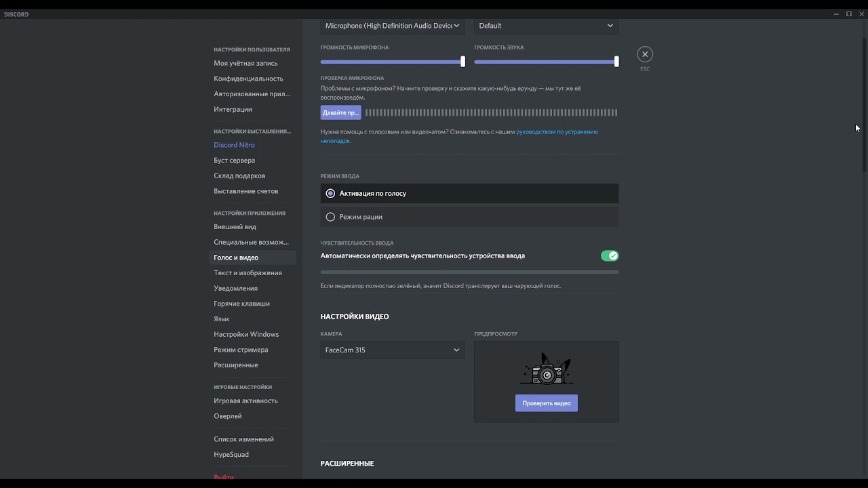
Task: Click the Проверить видео button
Action: click(547, 403)
